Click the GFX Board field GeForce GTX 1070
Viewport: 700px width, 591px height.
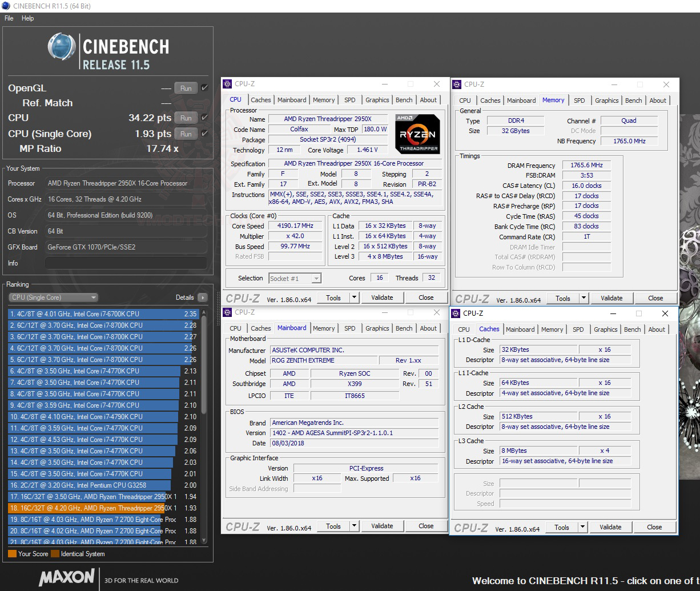point(126,247)
